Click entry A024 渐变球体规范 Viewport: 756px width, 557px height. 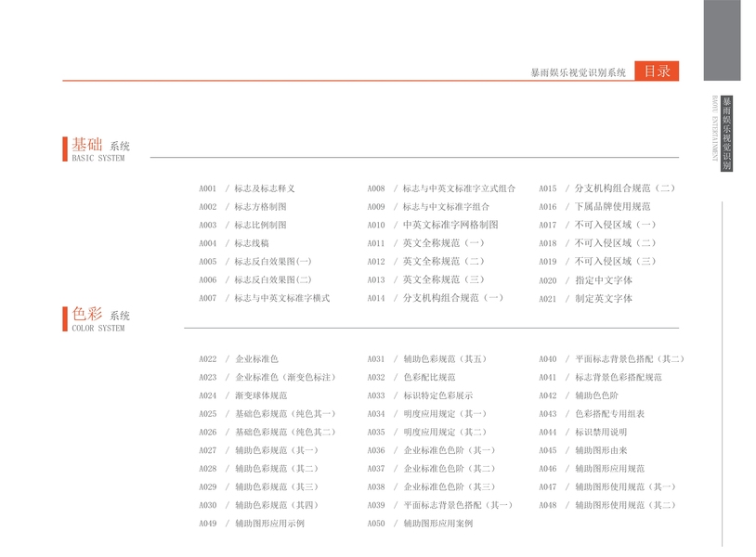[243, 395]
